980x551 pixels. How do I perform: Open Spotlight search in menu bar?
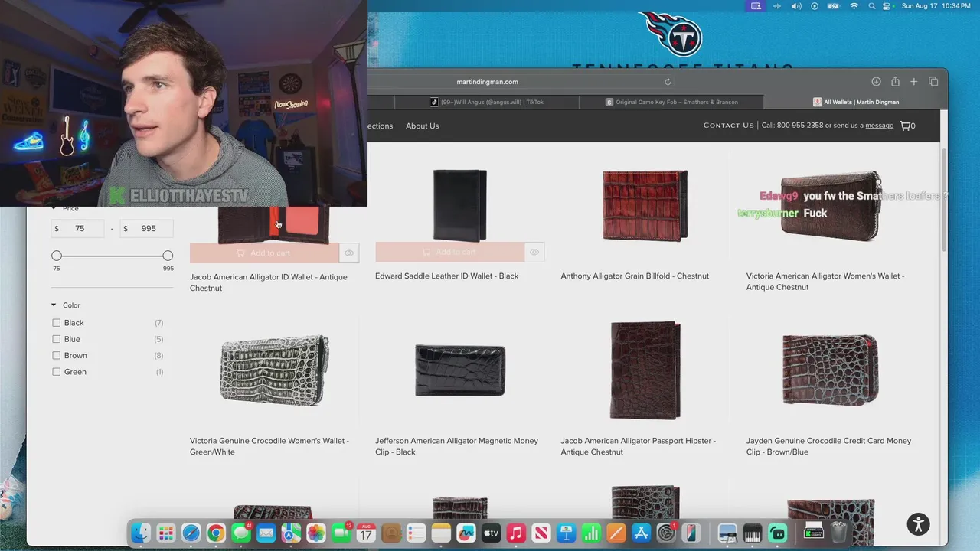(872, 6)
